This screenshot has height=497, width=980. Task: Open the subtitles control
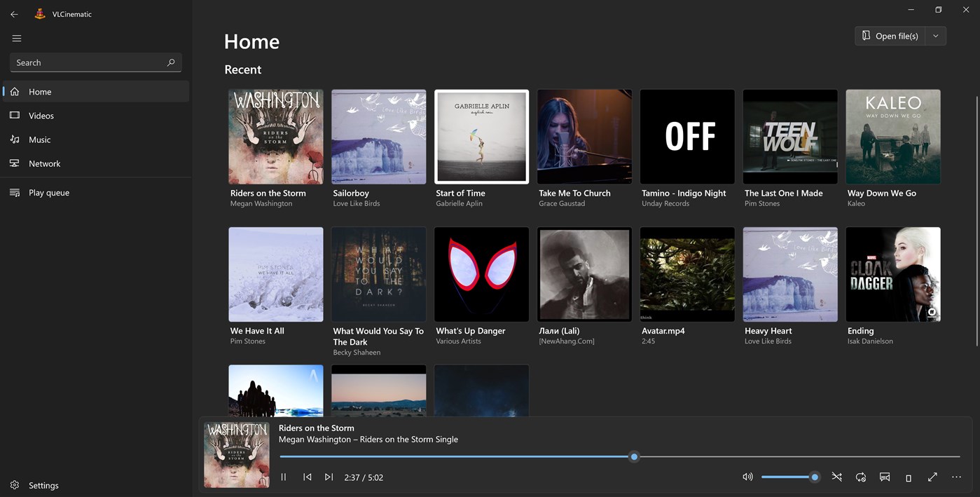click(884, 477)
